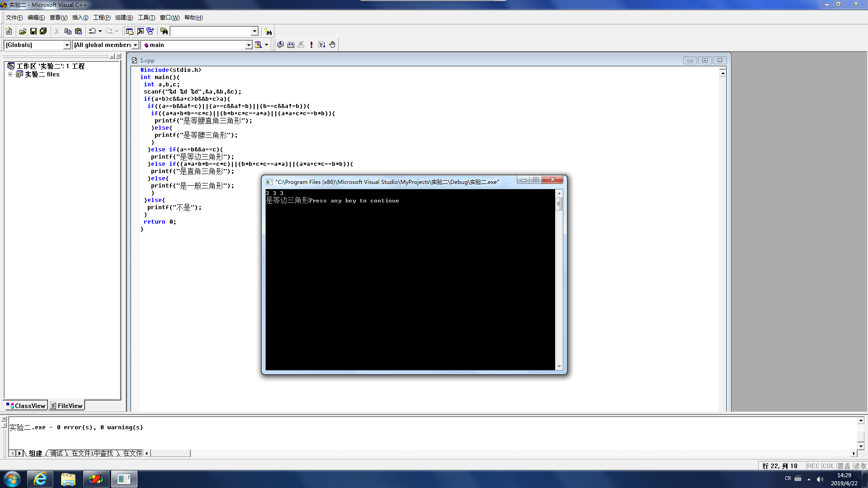Image resolution: width=868 pixels, height=488 pixels.
Task: Click the Build icon in build toolbar
Action: click(x=291, y=45)
